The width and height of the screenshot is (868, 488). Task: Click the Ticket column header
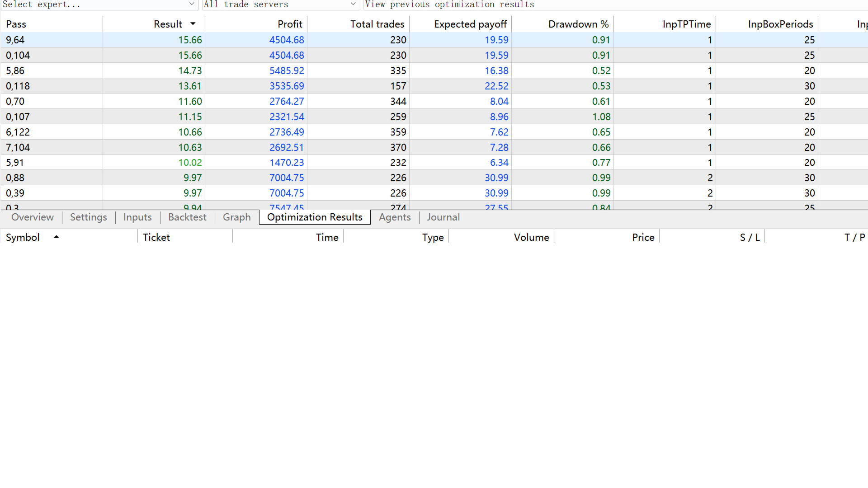tap(156, 237)
